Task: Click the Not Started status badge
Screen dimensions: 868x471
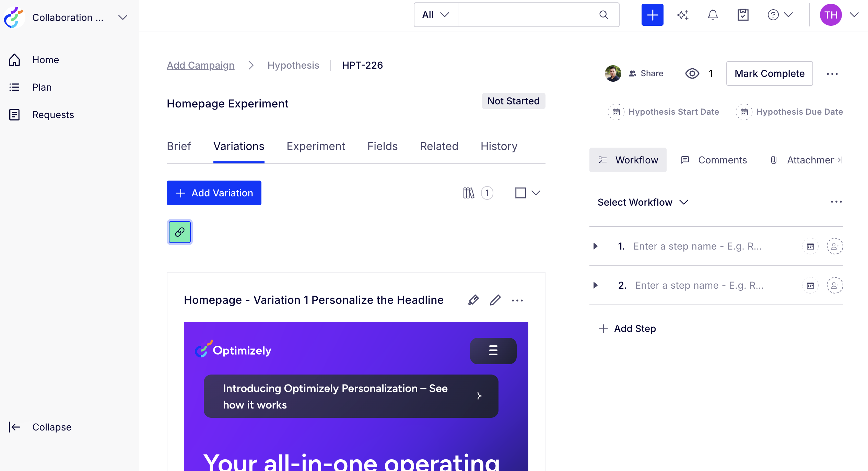Action: coord(514,101)
